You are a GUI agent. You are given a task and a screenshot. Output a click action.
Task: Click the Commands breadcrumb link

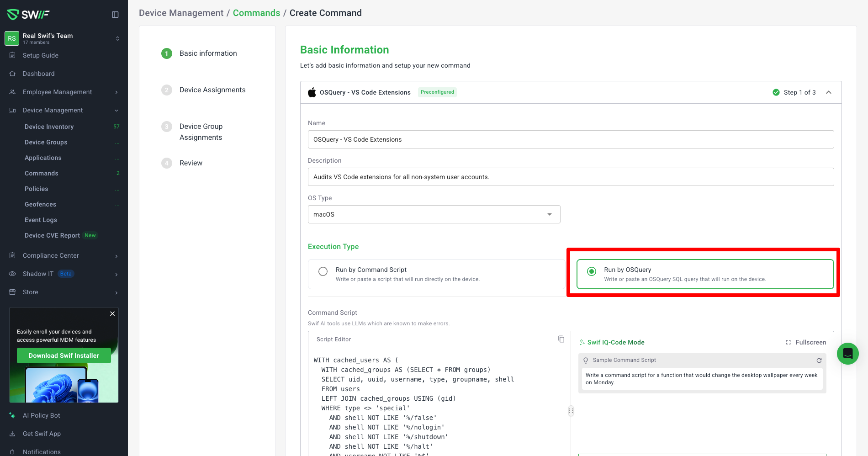pos(256,13)
